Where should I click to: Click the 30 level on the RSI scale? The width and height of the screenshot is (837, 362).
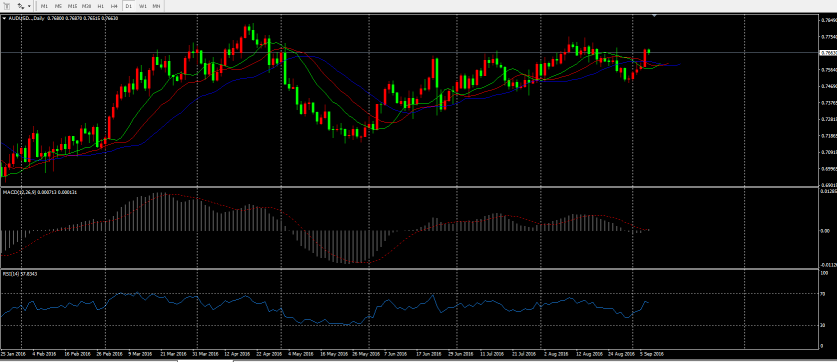point(823,325)
